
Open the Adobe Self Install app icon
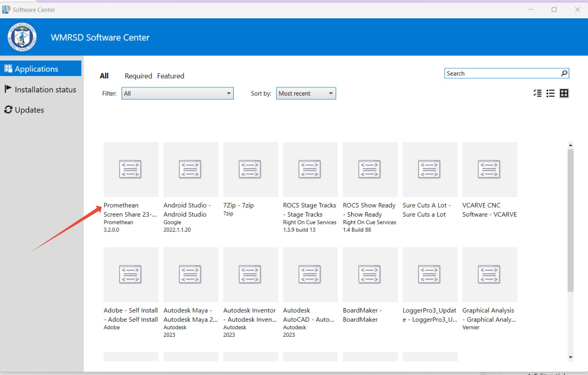tap(131, 274)
